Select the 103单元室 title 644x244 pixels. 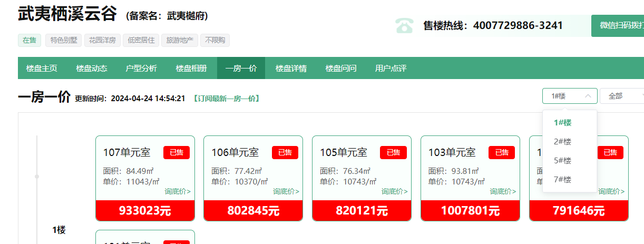tap(452, 153)
